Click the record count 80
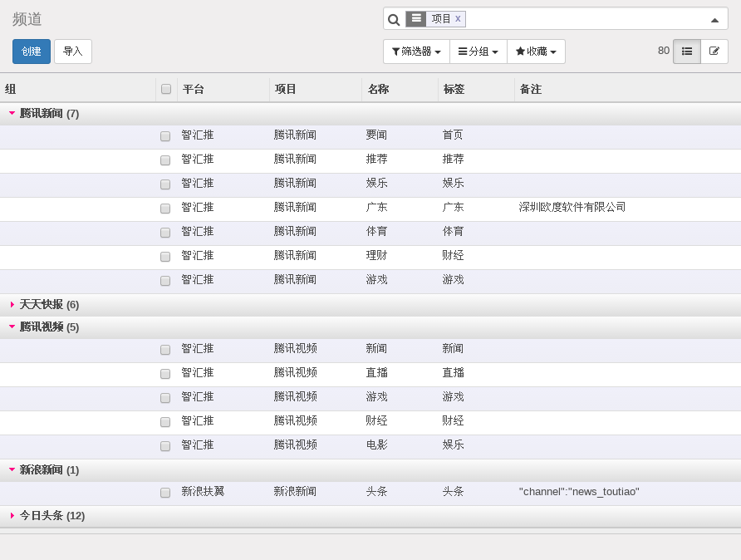This screenshot has height=560, width=741. (x=664, y=51)
